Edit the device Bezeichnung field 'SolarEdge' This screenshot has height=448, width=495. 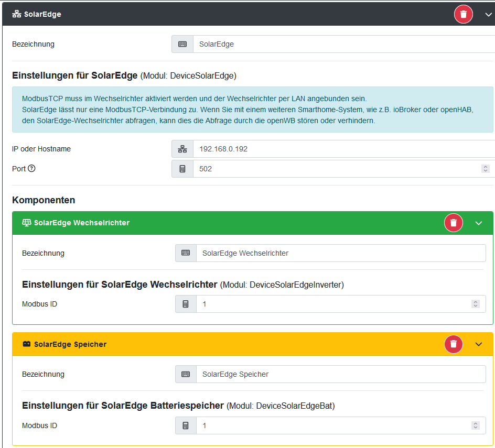[344, 44]
